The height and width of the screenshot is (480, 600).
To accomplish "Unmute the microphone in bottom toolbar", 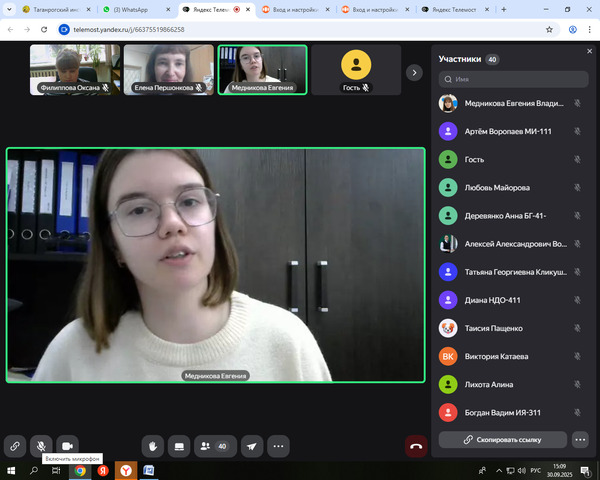I will click(x=42, y=446).
